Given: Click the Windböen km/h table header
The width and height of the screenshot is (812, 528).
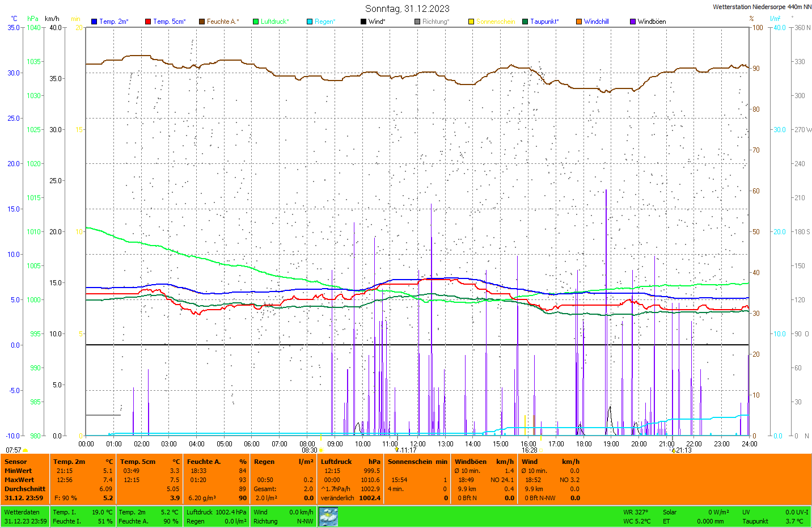Looking at the screenshot, I should coord(484,462).
